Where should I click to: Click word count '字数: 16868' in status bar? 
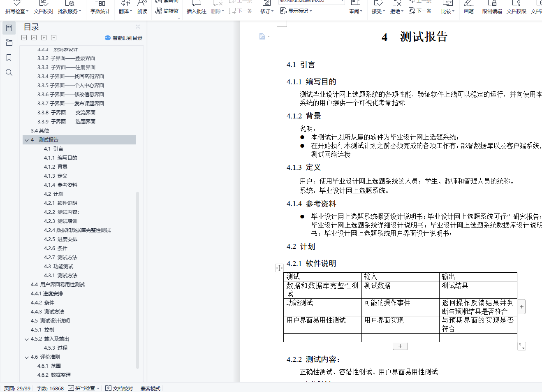[x=50, y=388]
